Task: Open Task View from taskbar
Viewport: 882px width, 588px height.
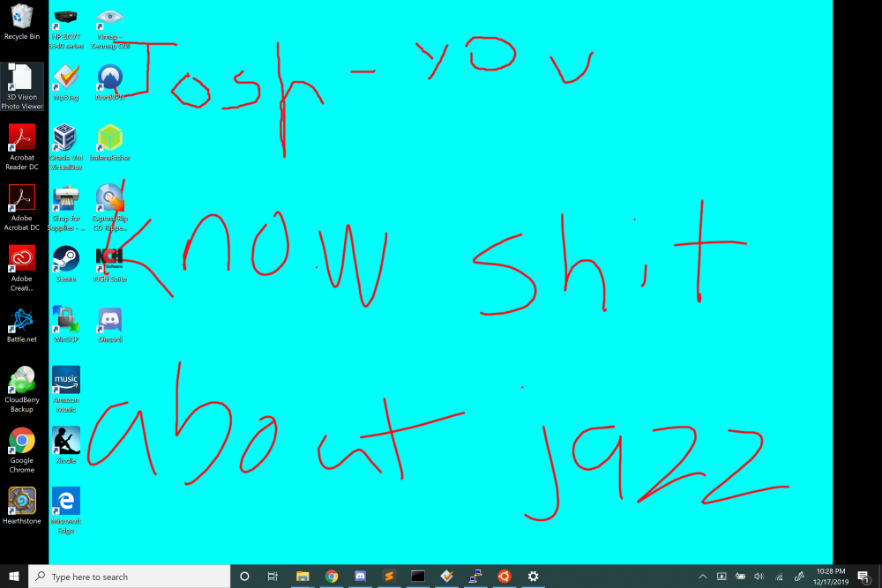Action: pyautogui.click(x=273, y=577)
